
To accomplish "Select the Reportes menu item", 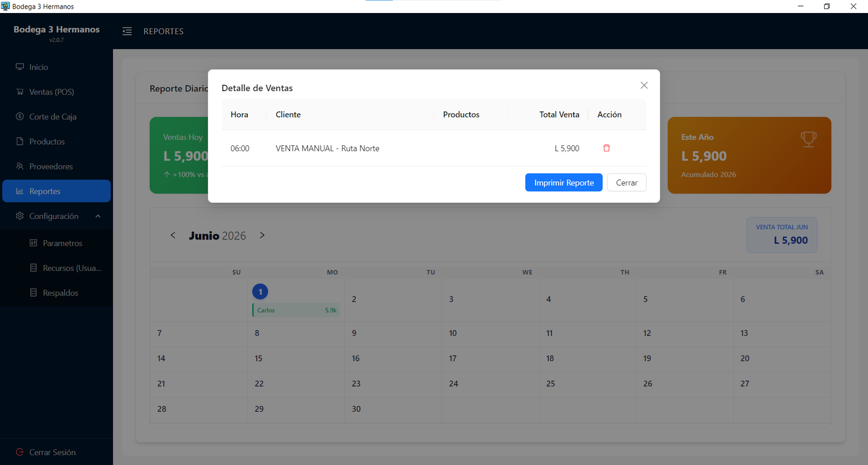I will click(x=56, y=191).
